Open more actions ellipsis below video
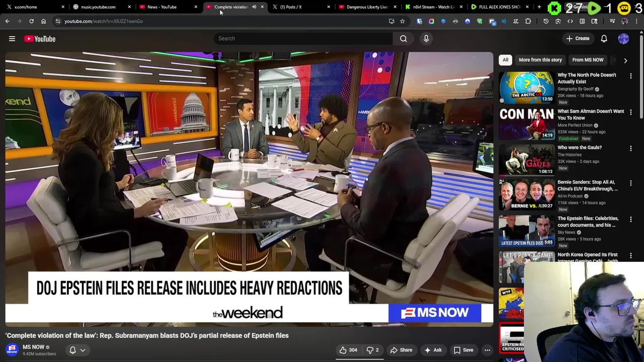The height and width of the screenshot is (362, 644). (x=487, y=350)
